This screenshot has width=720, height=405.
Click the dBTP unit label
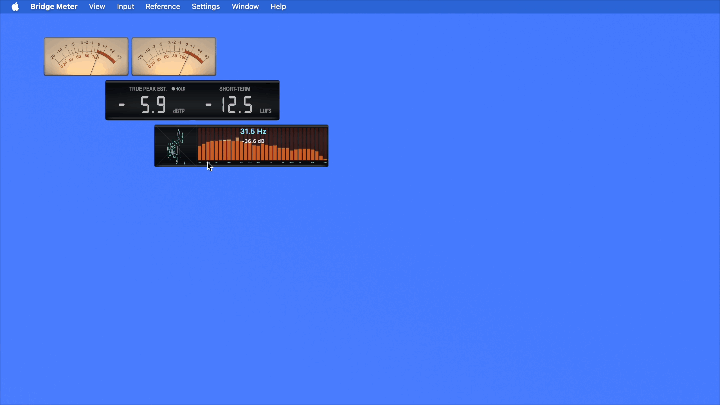pos(179,111)
